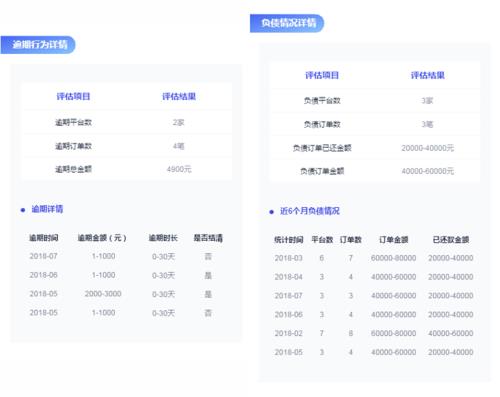Viewport: 500px width, 397px height.
Task: Click the 40000-60000元 debt order amount value
Action: 428,171
